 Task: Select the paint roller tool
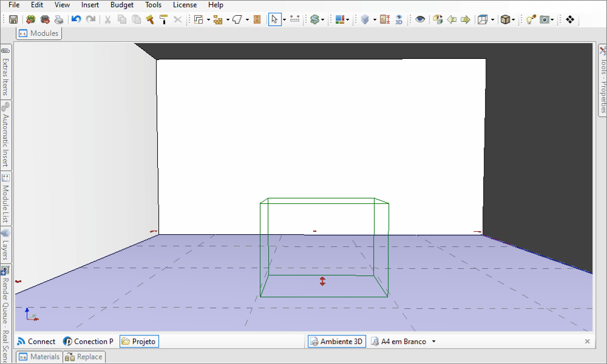point(164,19)
